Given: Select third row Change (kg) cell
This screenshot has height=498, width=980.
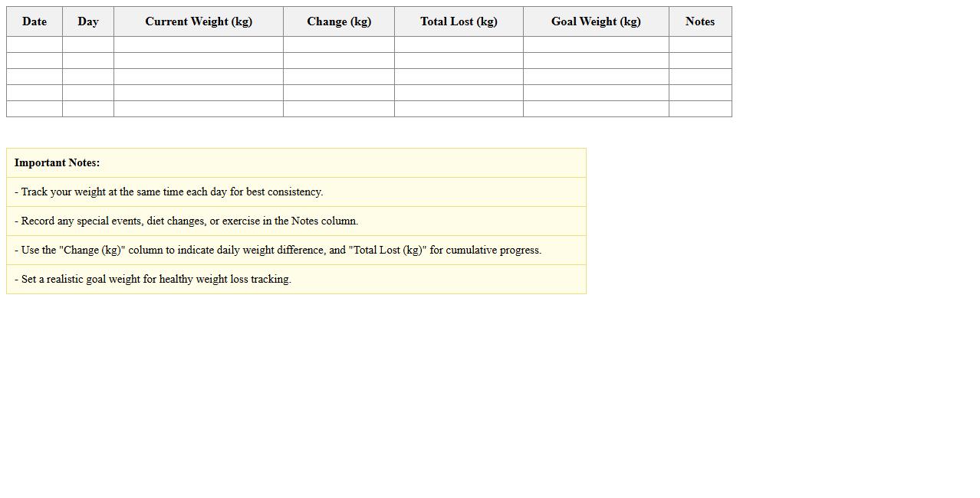Looking at the screenshot, I should coord(339,77).
